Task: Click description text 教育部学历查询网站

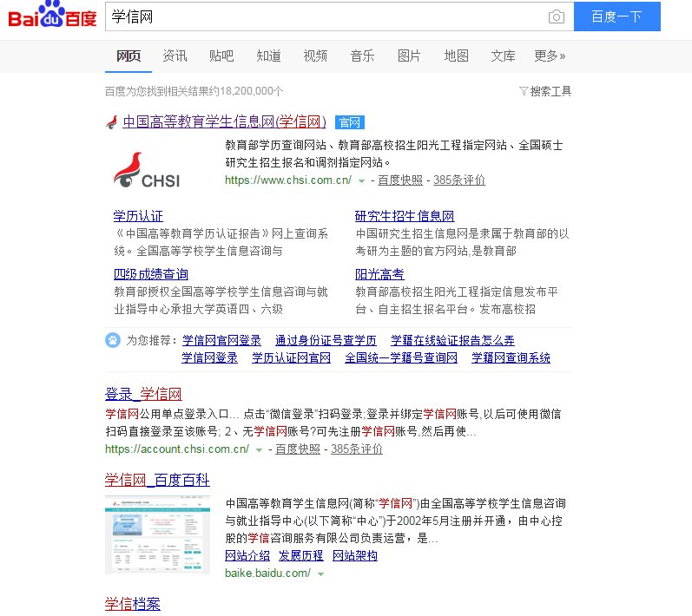Action: 276,145
